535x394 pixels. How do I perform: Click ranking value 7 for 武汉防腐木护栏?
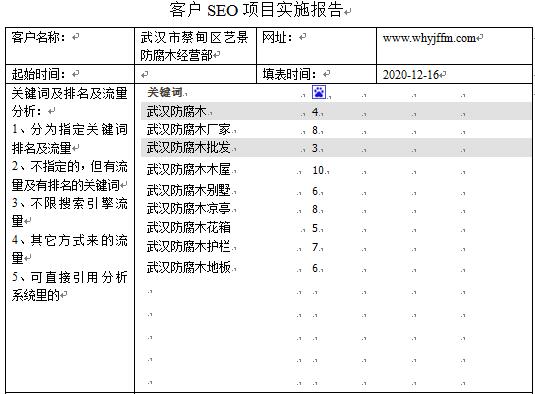[315, 247]
